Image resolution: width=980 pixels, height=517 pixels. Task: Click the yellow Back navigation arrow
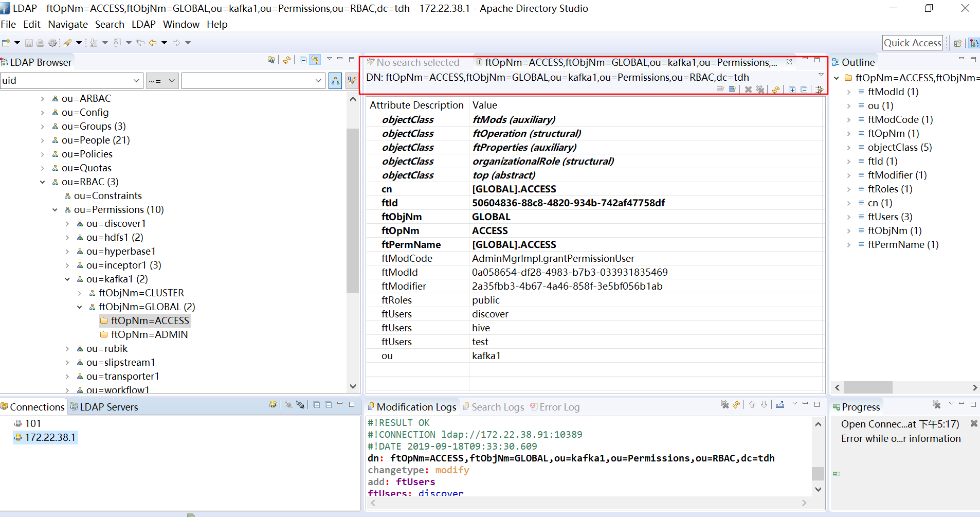click(153, 43)
